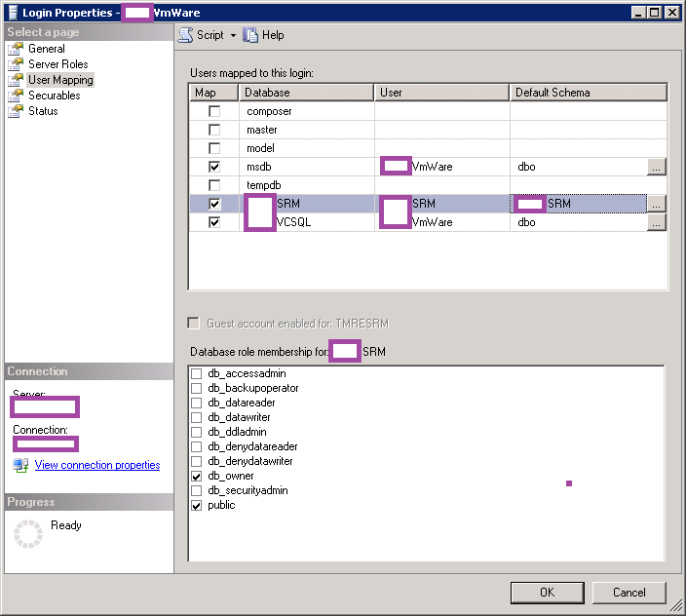Image resolution: width=686 pixels, height=616 pixels.
Task: Open the Server Roles page
Action: (58, 64)
